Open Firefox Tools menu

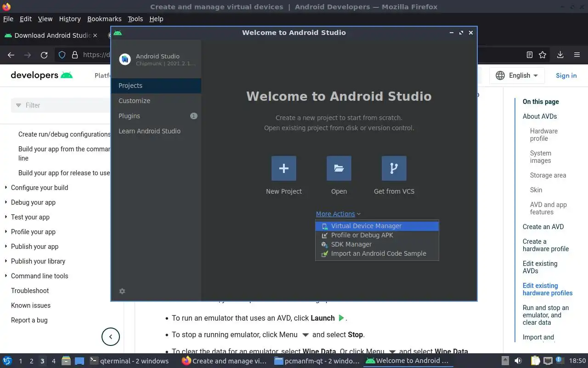click(135, 19)
